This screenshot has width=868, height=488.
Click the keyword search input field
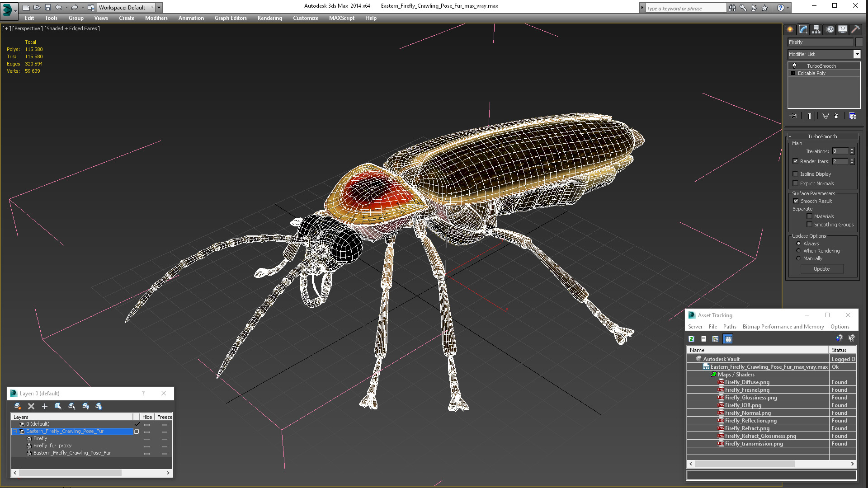(685, 8)
